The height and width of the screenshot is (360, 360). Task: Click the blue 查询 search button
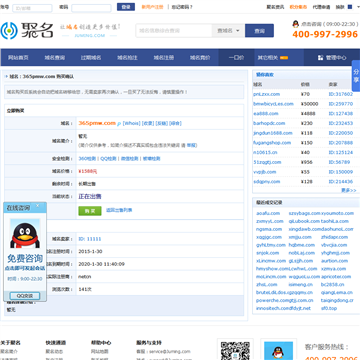[x=259, y=31]
